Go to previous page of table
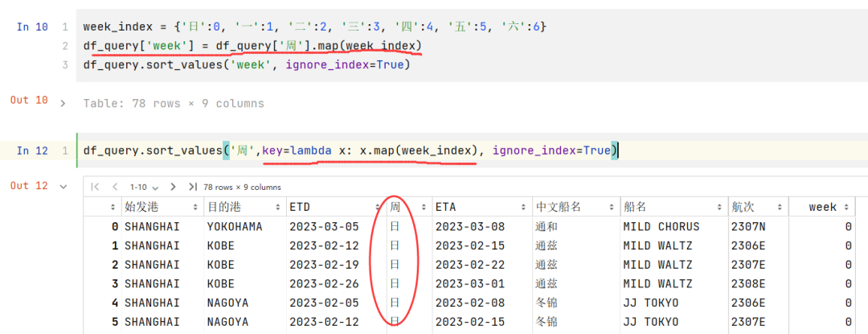Viewport: 868px width, 334px height. click(x=115, y=187)
